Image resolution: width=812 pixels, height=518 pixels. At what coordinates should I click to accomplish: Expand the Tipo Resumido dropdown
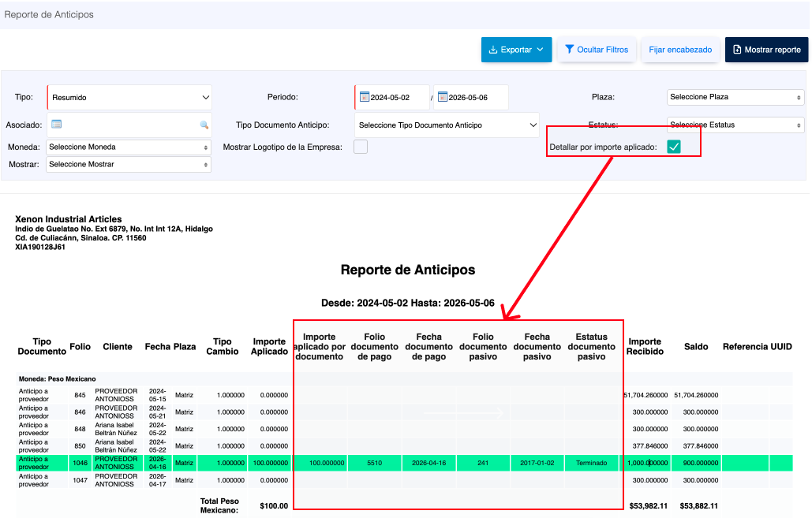[129, 97]
